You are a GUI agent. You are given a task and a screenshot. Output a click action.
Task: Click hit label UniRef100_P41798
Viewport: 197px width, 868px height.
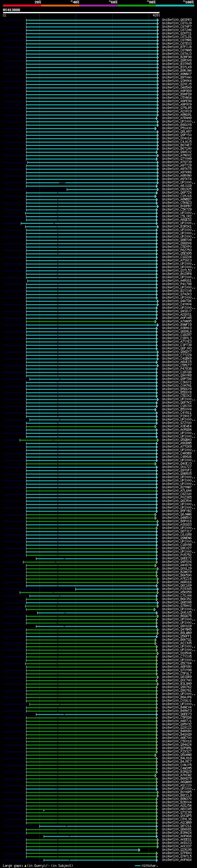click(177, 284)
